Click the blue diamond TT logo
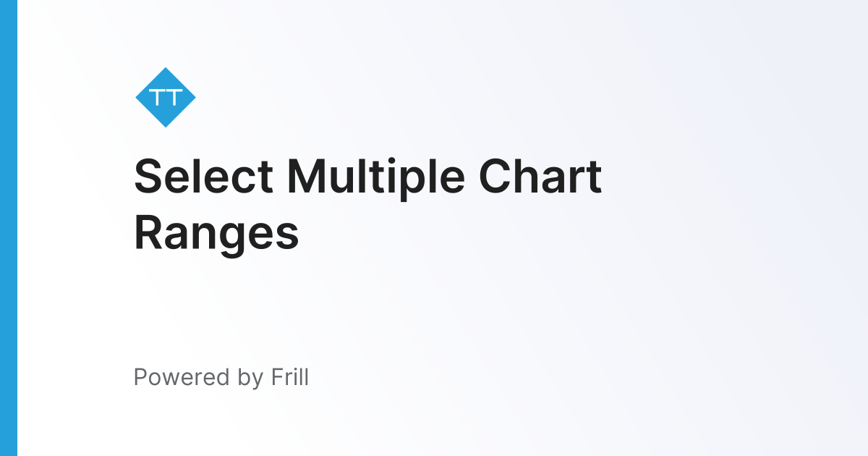 tap(166, 98)
